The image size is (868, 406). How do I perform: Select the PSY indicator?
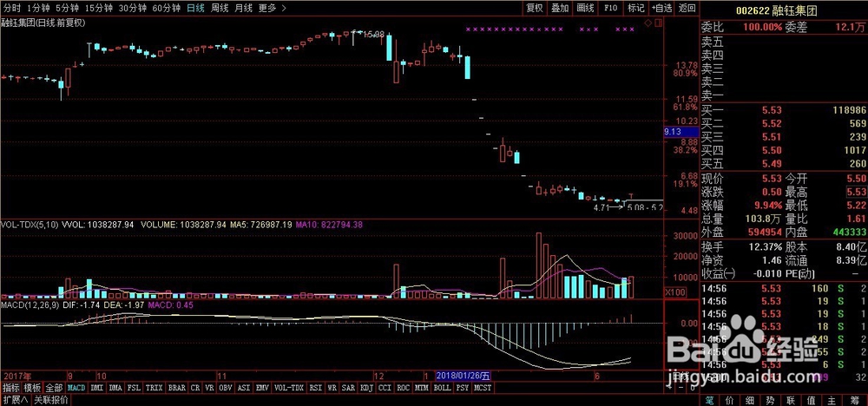(463, 388)
